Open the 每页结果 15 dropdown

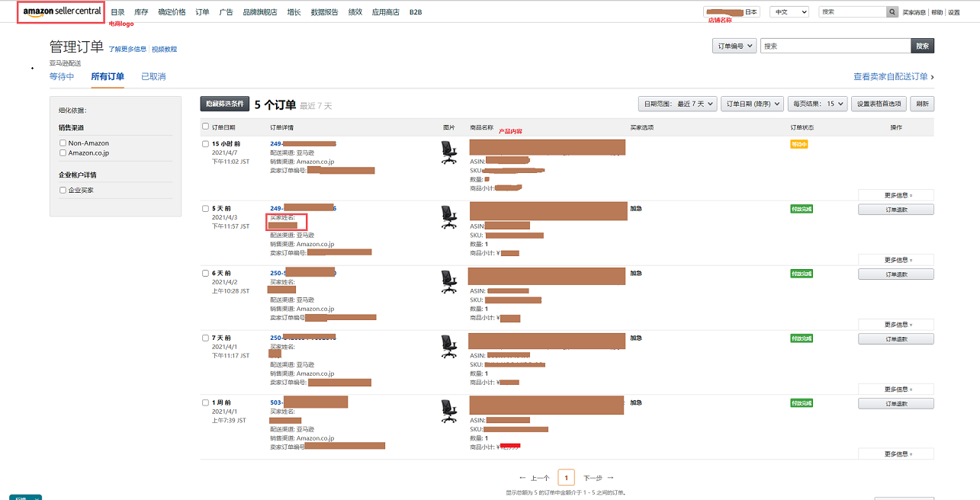point(818,104)
